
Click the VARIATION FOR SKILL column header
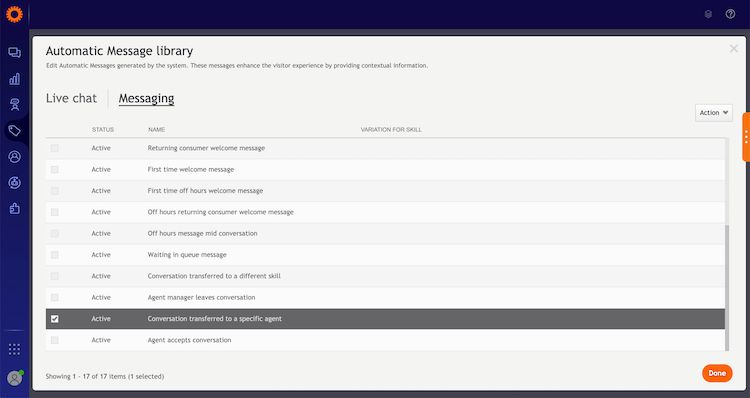(x=391, y=130)
